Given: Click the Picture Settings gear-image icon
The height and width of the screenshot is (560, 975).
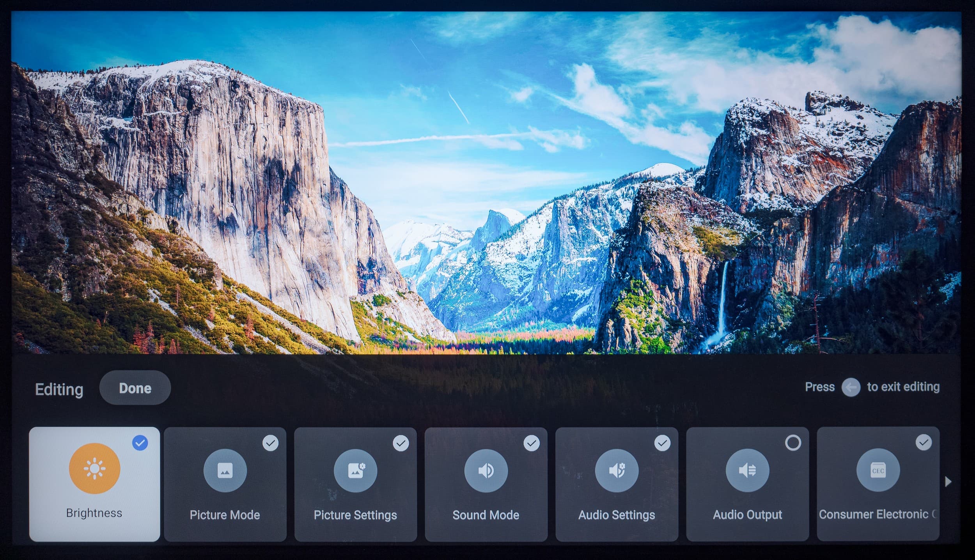Looking at the screenshot, I should [x=355, y=470].
